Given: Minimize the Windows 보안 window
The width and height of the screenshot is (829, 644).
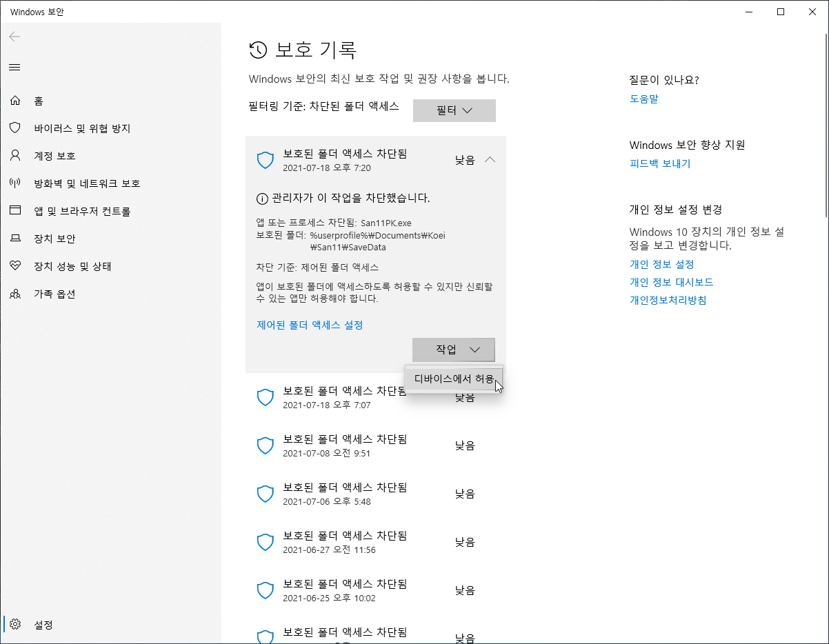Looking at the screenshot, I should point(749,12).
